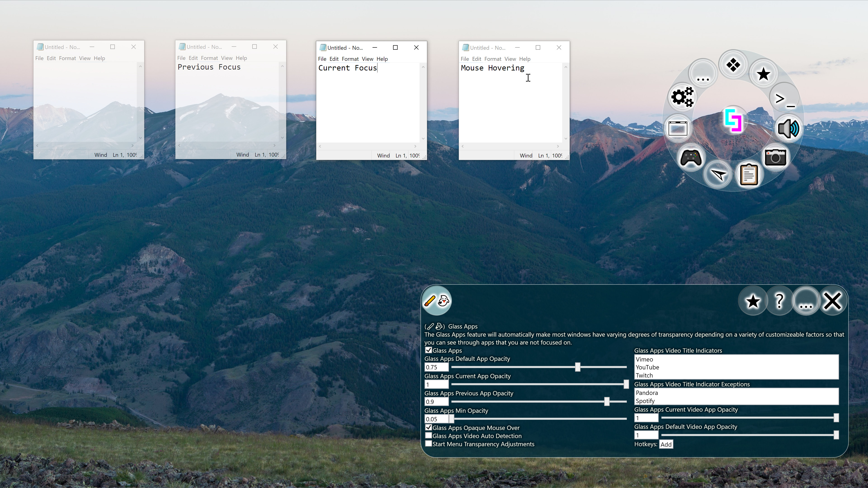Enable Start Menu Transparency Adjustments
The image size is (868, 488).
pyautogui.click(x=428, y=443)
